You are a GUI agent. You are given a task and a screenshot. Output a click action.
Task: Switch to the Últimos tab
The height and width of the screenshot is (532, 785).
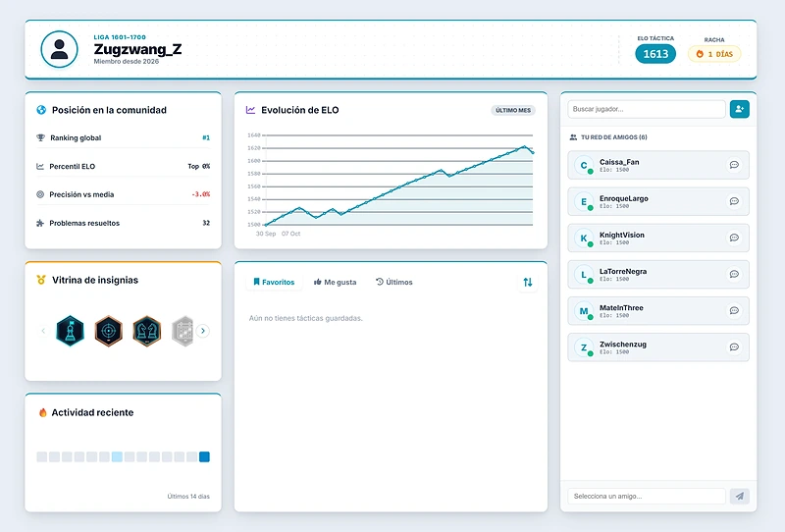394,282
